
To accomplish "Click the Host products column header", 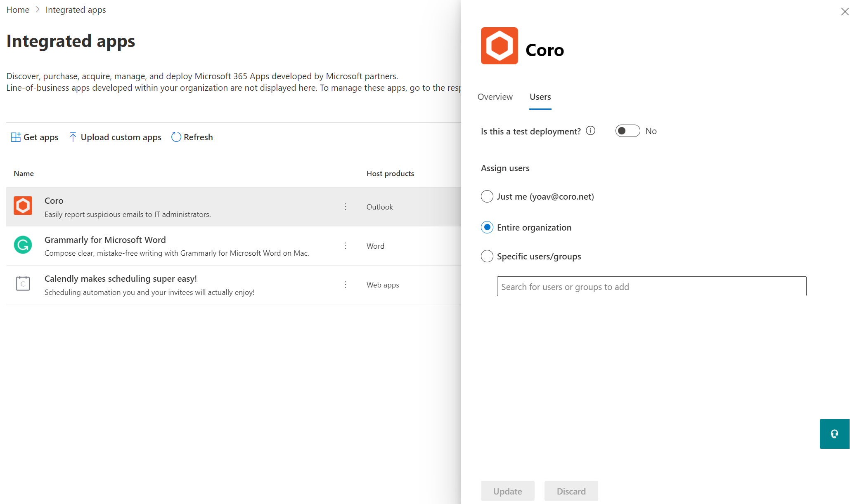I will (390, 174).
